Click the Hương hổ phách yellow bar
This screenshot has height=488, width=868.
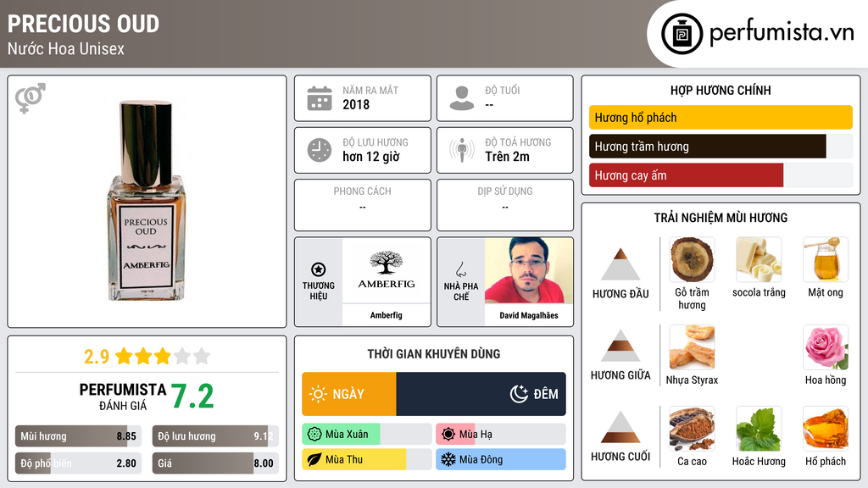pyautogui.click(x=721, y=117)
